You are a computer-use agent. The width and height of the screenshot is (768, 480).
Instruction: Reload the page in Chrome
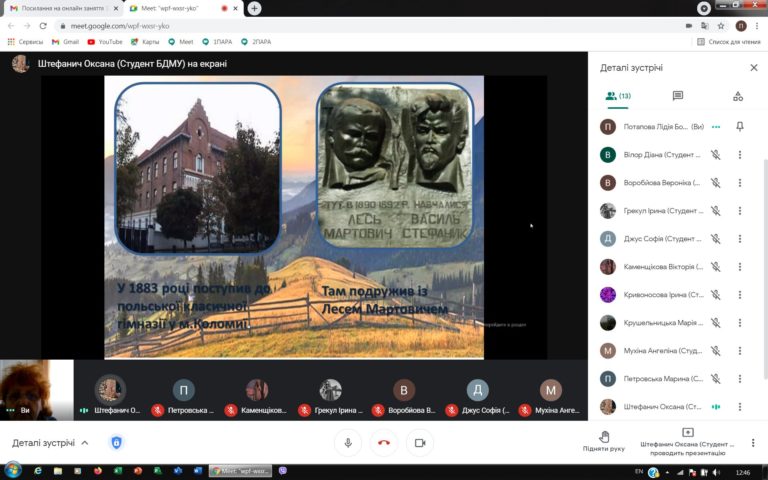click(x=43, y=26)
